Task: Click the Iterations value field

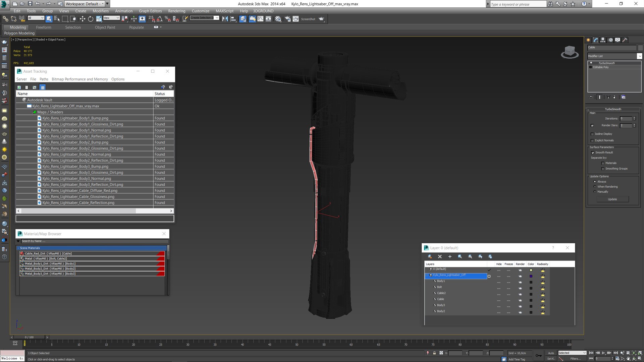Action: pos(626,118)
